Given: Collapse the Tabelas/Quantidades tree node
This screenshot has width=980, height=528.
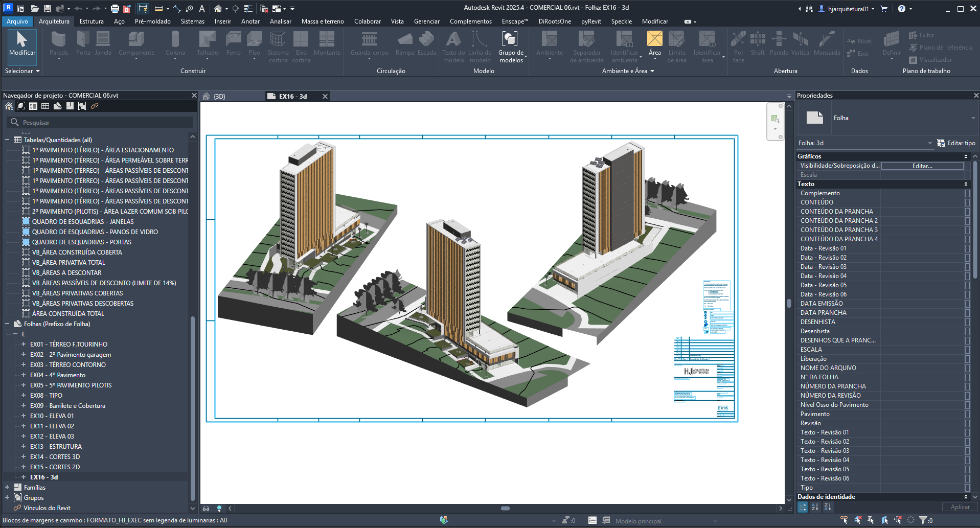Looking at the screenshot, I should coord(7,140).
